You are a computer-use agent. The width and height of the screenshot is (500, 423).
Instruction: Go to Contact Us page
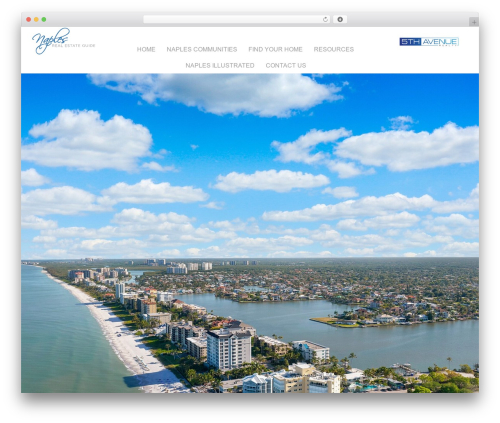pos(286,65)
